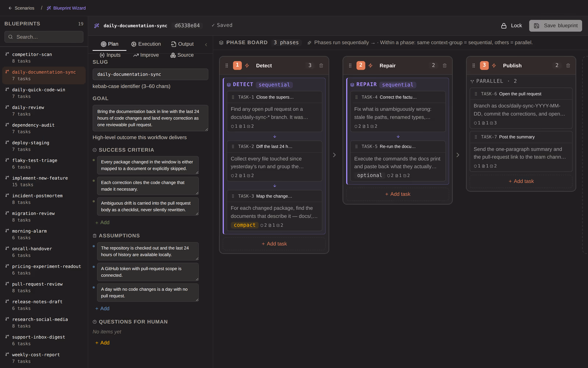Click the chevron between Repair and Publish
588x368 pixels.
point(458,155)
